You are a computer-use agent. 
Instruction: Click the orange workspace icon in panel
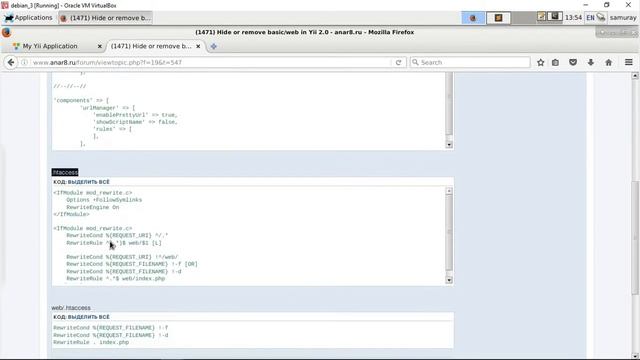click(498, 18)
